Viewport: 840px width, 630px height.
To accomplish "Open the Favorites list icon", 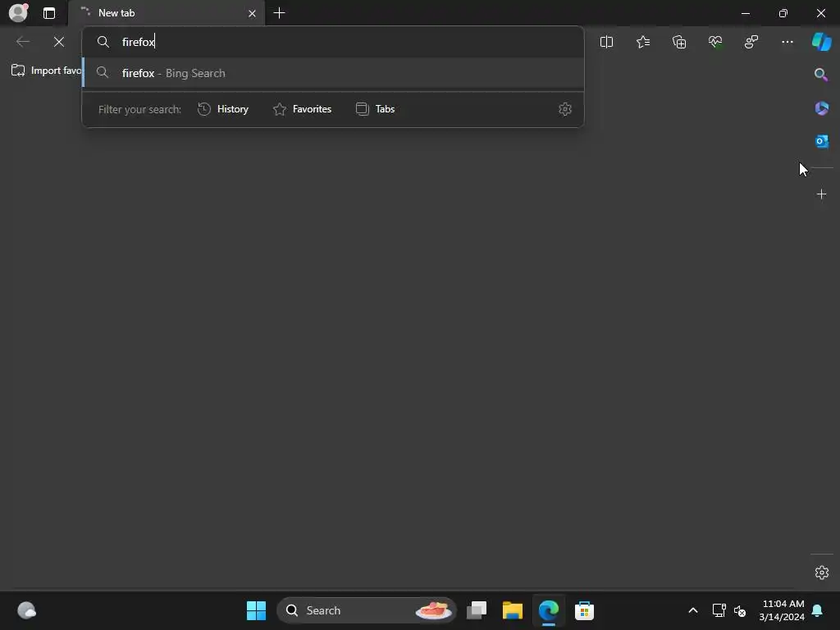I will click(643, 42).
